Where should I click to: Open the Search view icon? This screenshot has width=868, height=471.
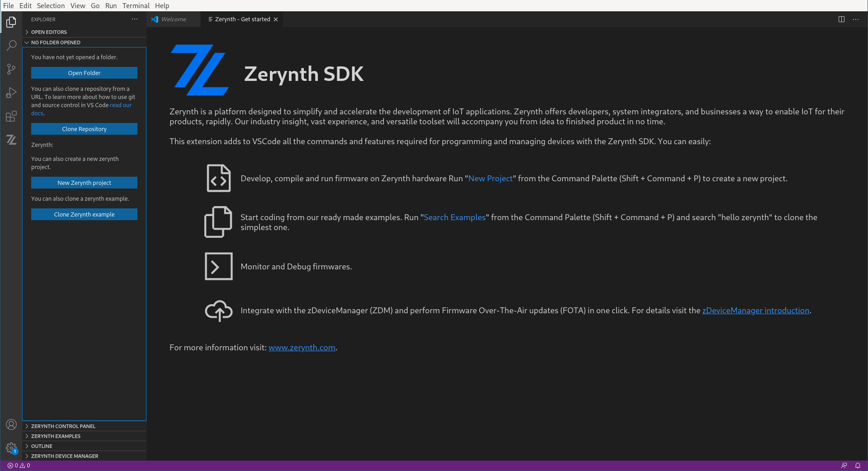click(x=11, y=45)
